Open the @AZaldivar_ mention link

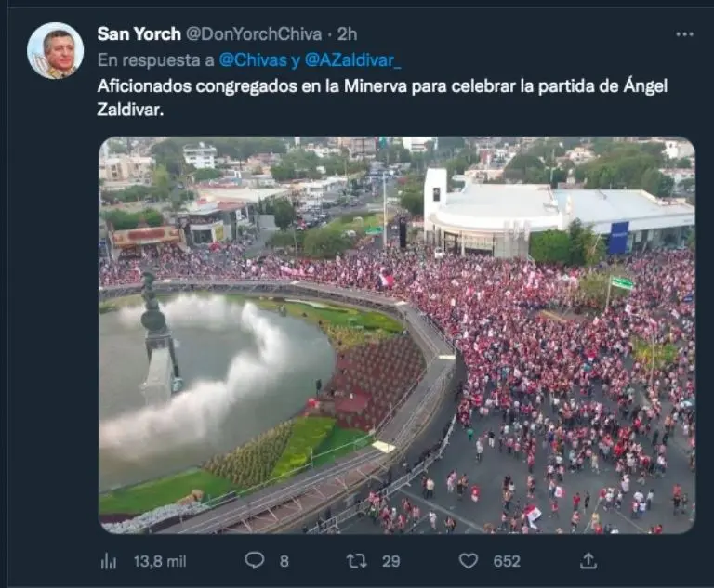click(x=353, y=60)
